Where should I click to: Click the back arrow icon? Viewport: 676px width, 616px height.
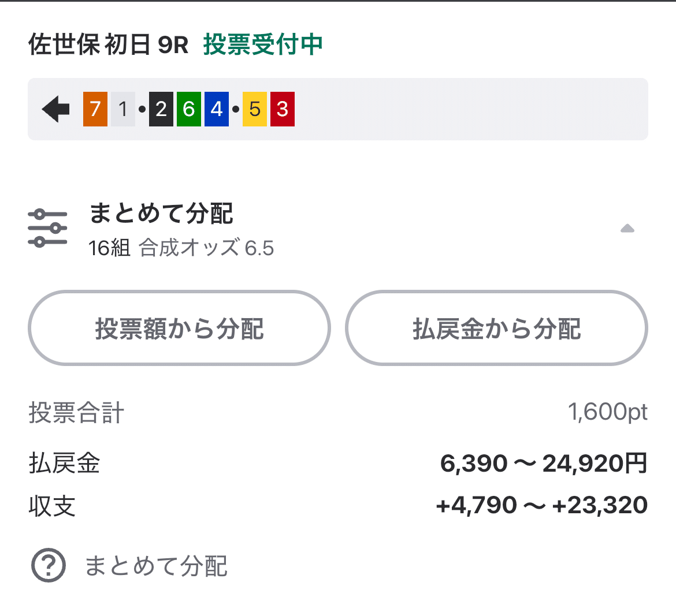coord(55,110)
